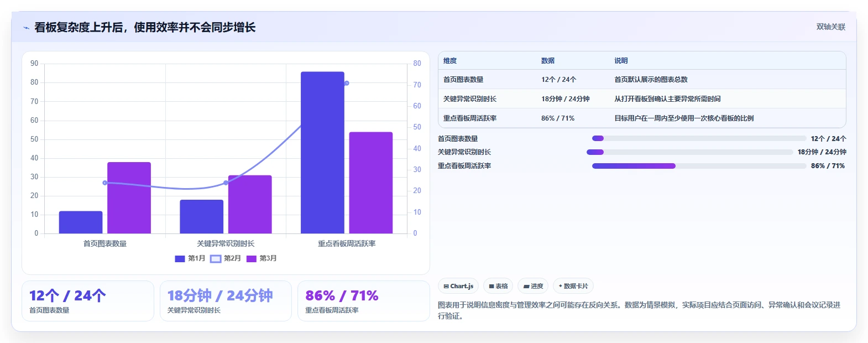
Task: Select table cell 关键异常识别时长 in 维度 column
Action: point(470,99)
